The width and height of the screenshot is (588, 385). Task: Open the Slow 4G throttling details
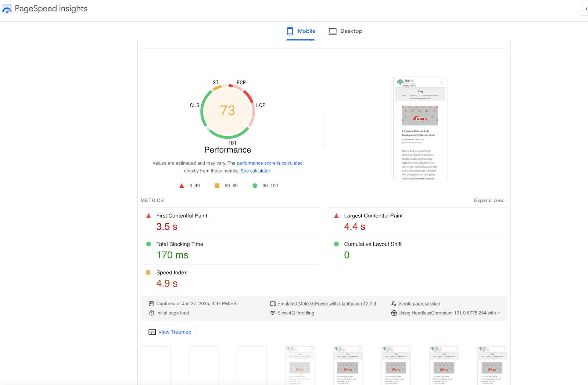pyautogui.click(x=295, y=313)
